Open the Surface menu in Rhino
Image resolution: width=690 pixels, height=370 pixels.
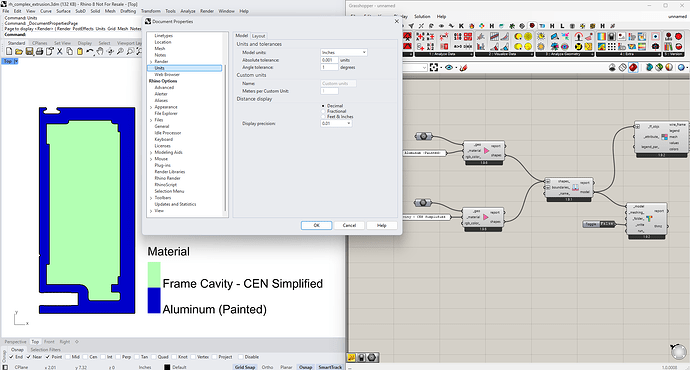click(63, 11)
